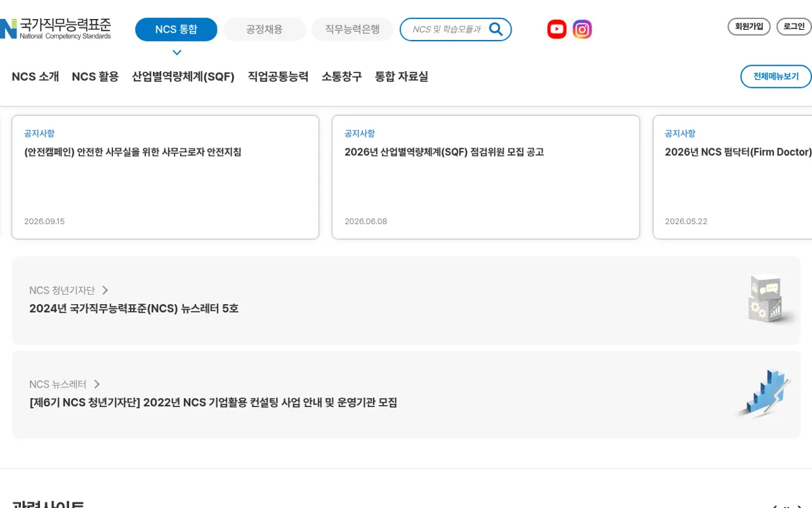Open the 2026년 NCS 펌닥터 notice card

733,177
